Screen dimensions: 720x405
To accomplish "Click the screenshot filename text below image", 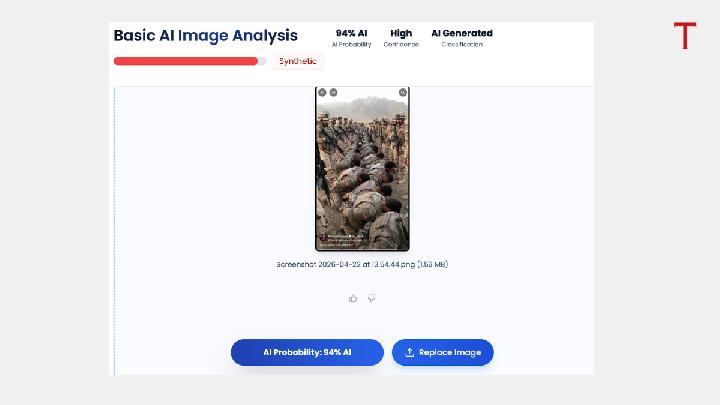I will tap(361, 264).
